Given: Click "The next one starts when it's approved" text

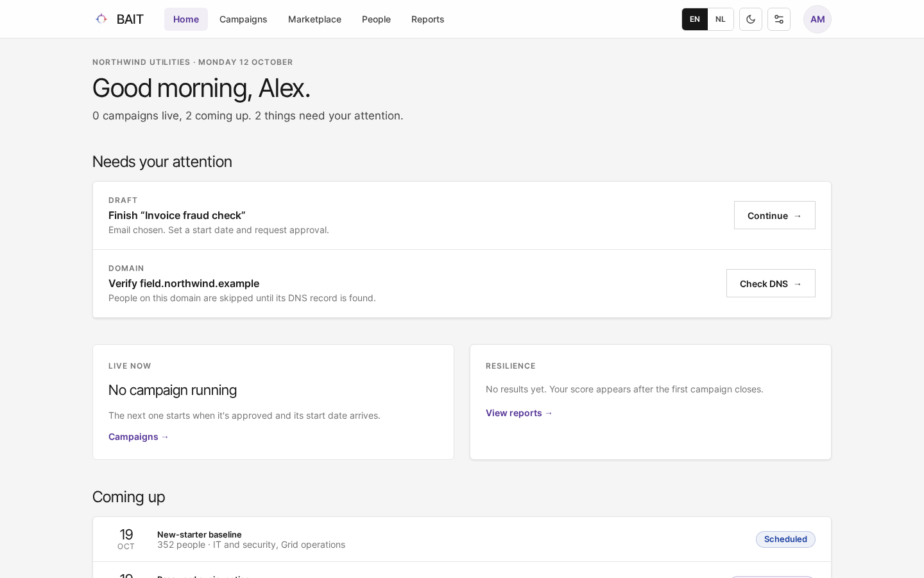Looking at the screenshot, I should (244, 416).
